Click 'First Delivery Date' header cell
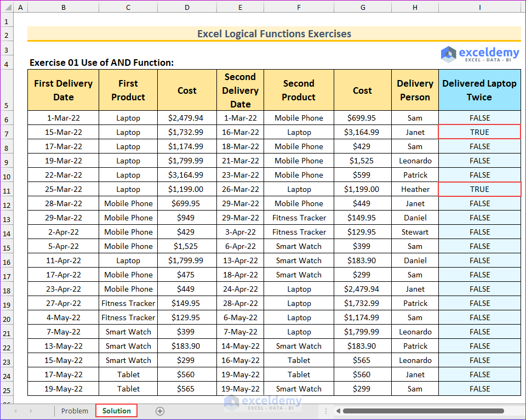 pyautogui.click(x=63, y=90)
